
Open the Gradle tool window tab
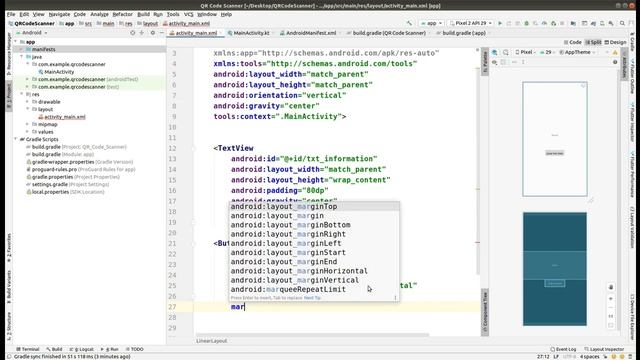pos(632,43)
